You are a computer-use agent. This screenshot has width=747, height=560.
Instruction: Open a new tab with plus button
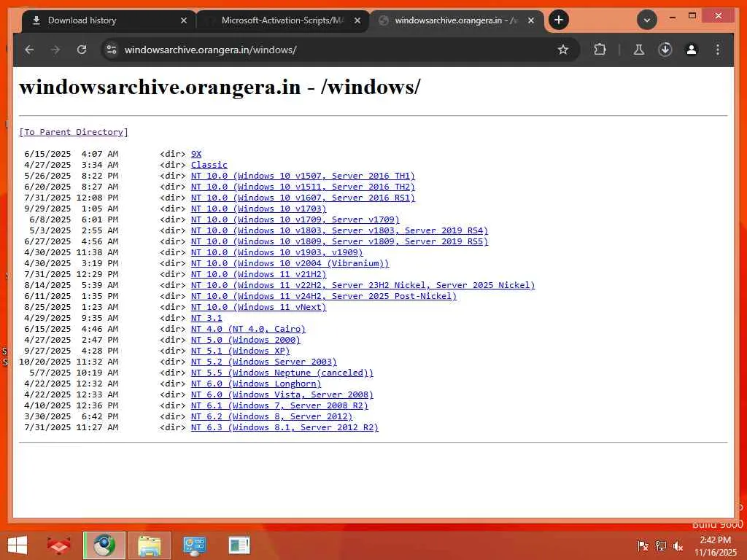point(559,20)
